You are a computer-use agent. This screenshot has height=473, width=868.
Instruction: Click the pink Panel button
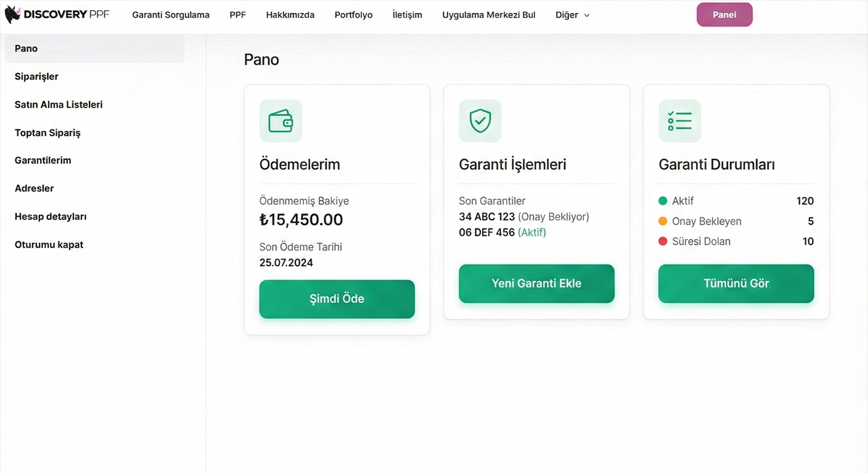724,15
